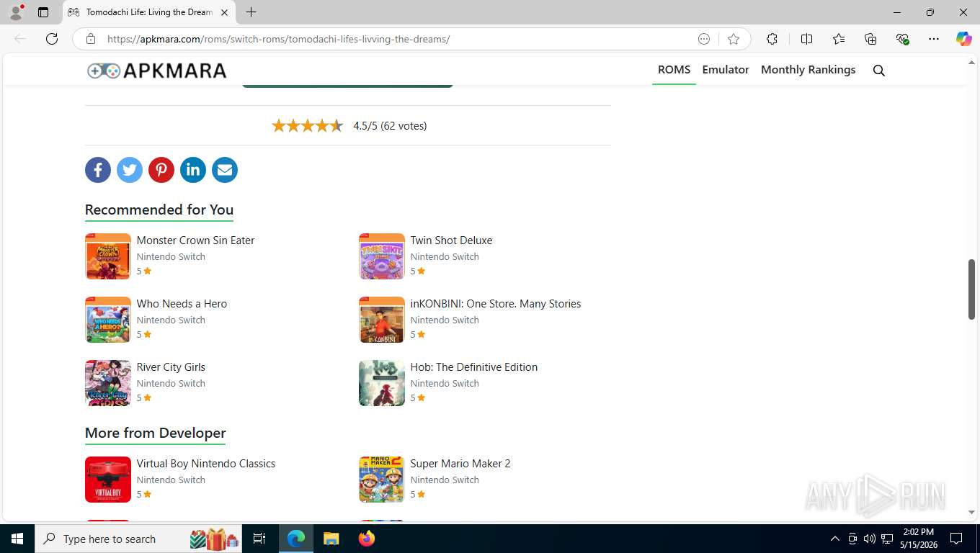Open Copilot sidebar
This screenshot has width=980, height=553.
point(963,39)
